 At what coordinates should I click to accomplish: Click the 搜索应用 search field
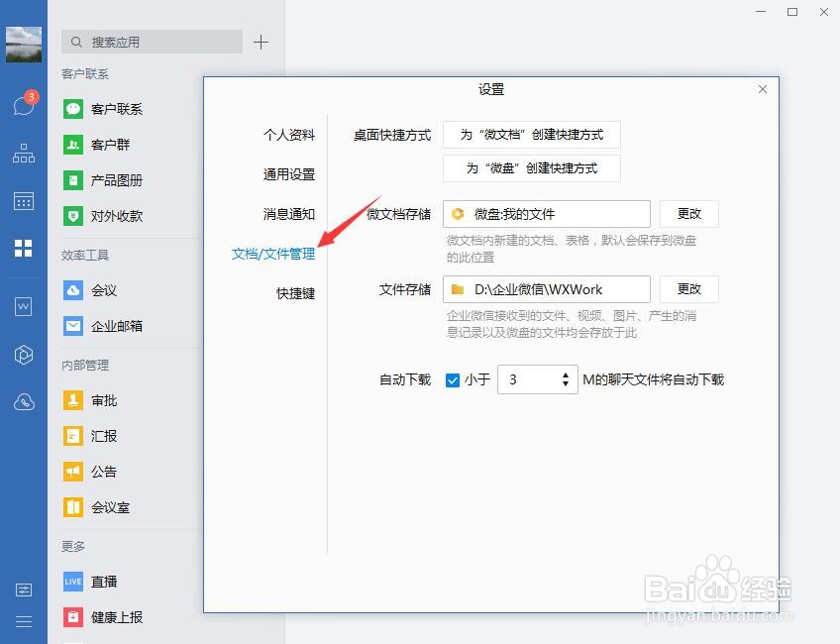pos(153,42)
